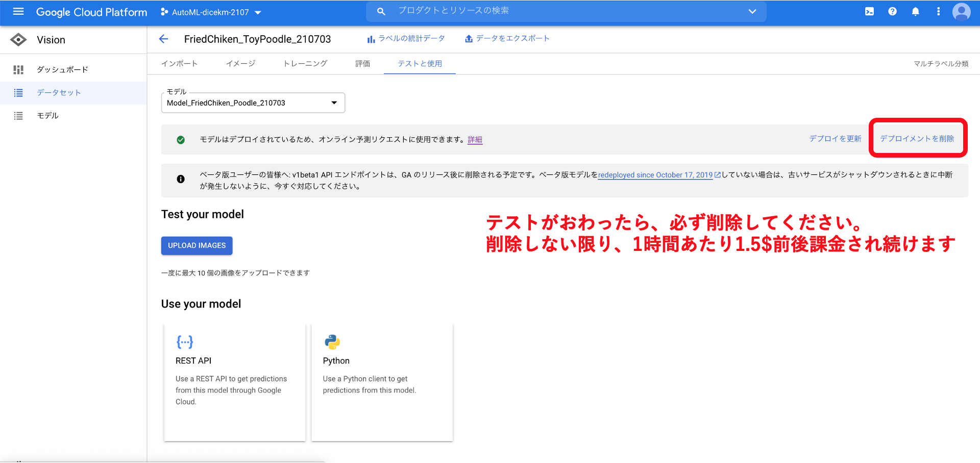Open the redeployed since October 17, 2019 link
Screen dimensions: 980x463
[x=659, y=175]
